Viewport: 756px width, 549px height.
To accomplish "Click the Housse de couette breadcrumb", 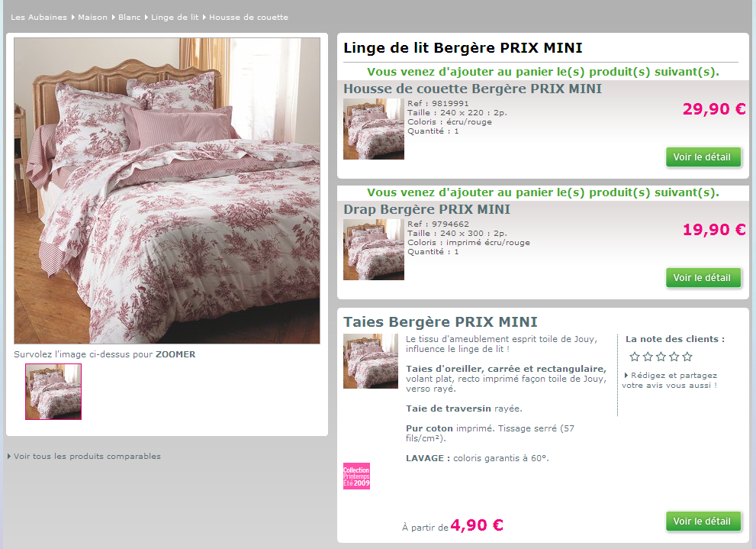I will point(248,18).
